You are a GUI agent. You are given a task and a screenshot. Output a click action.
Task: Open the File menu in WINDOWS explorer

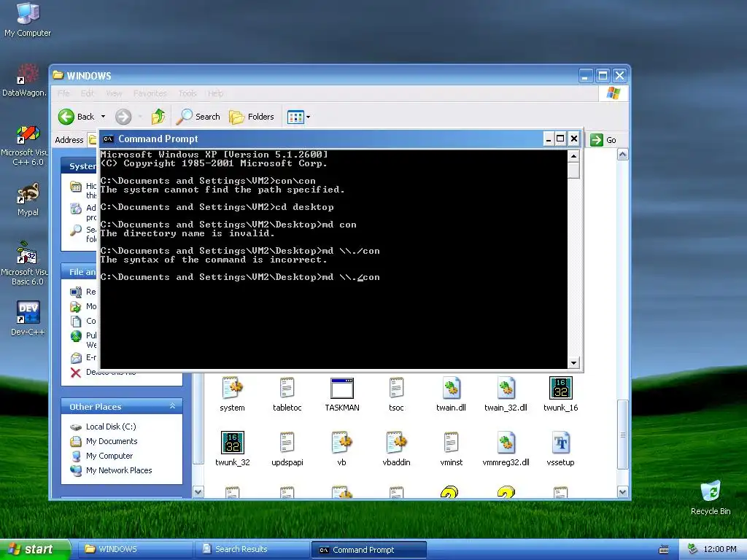(x=63, y=93)
